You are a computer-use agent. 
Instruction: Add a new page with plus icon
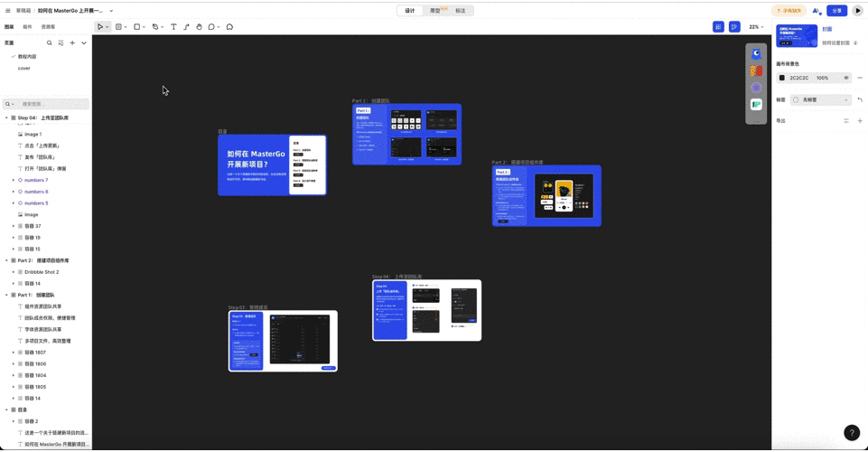click(x=72, y=42)
